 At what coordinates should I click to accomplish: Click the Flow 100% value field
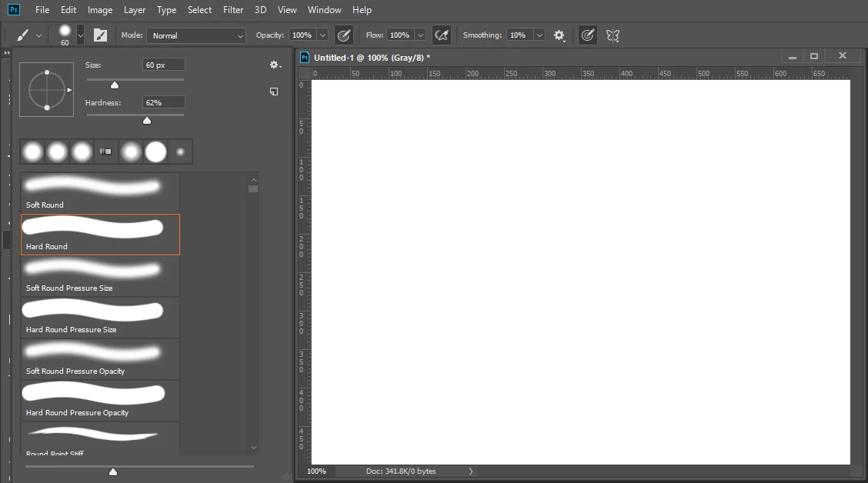tap(400, 35)
